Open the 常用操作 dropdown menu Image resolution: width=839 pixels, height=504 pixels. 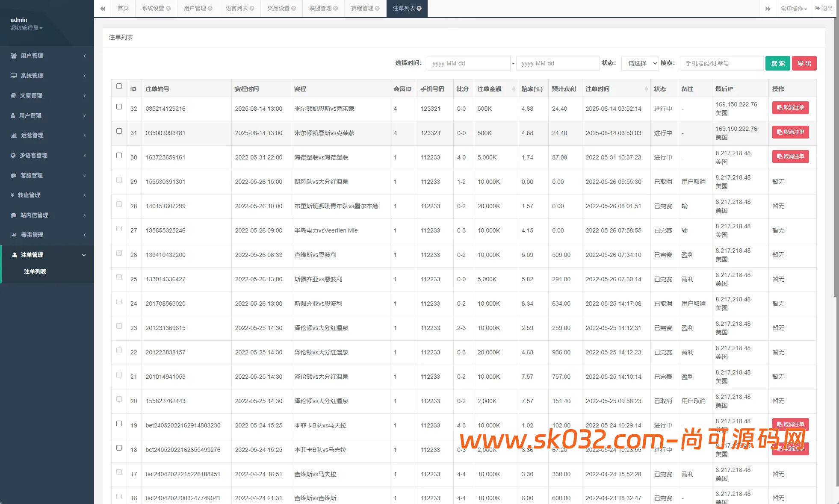794,9
